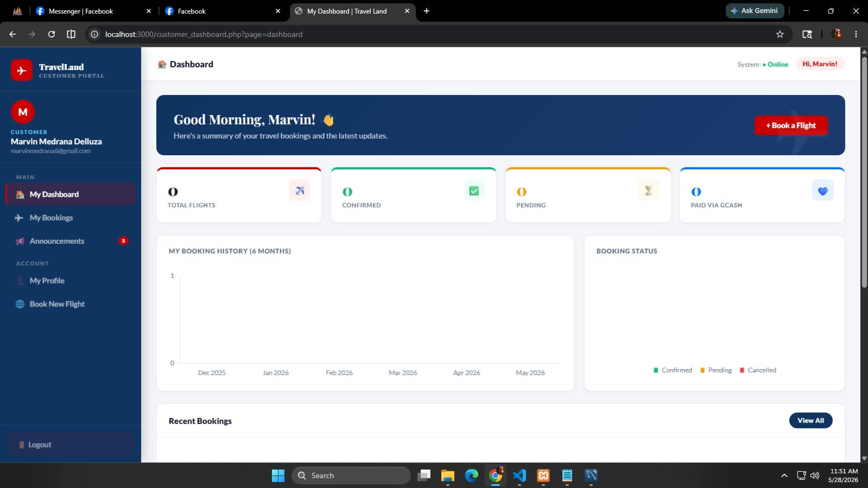Image resolution: width=868 pixels, height=488 pixels.
Task: Open Microsoft Edge from taskbar
Action: 472,476
